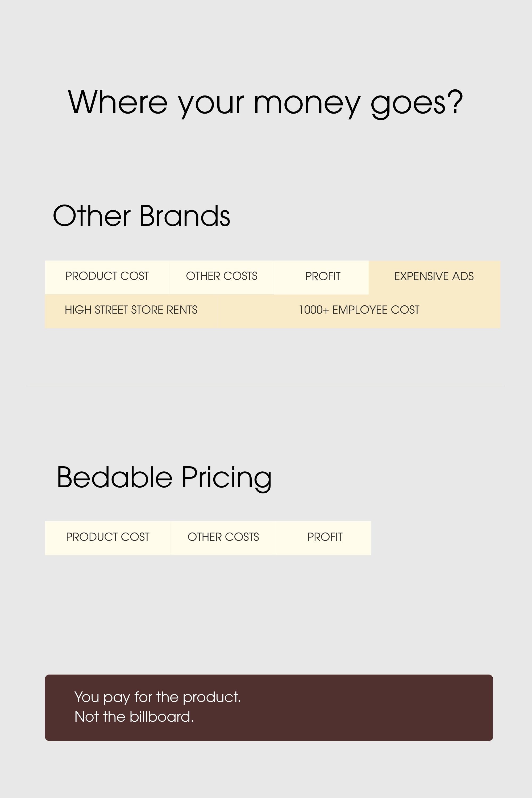Click OTHER COSTS under Bedable Pricing
532x798 pixels.
(223, 538)
